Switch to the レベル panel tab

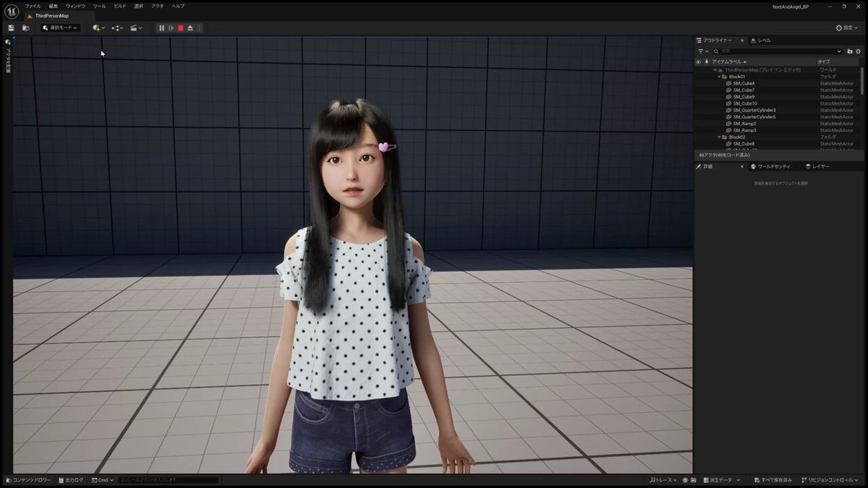(761, 40)
